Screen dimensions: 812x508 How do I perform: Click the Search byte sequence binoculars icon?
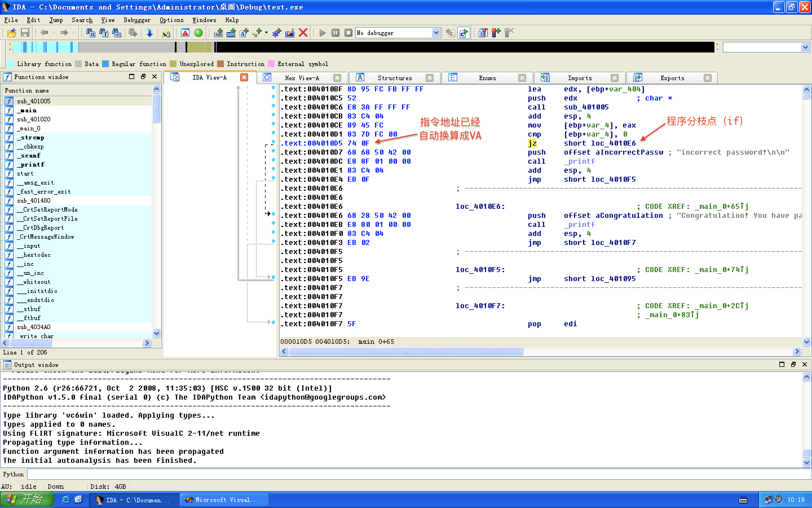117,32
